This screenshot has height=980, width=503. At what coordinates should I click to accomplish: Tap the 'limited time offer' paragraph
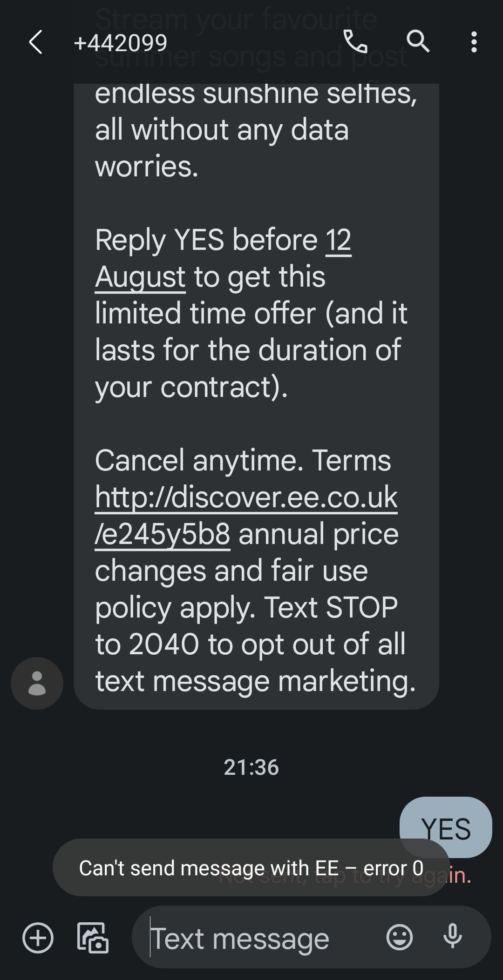251,314
